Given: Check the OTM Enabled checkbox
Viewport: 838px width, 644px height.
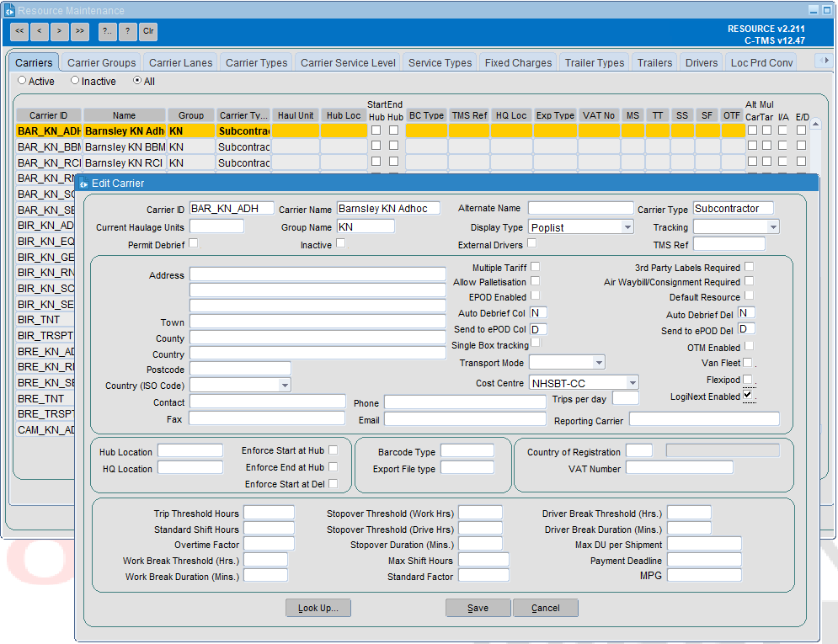Looking at the screenshot, I should tap(750, 345).
